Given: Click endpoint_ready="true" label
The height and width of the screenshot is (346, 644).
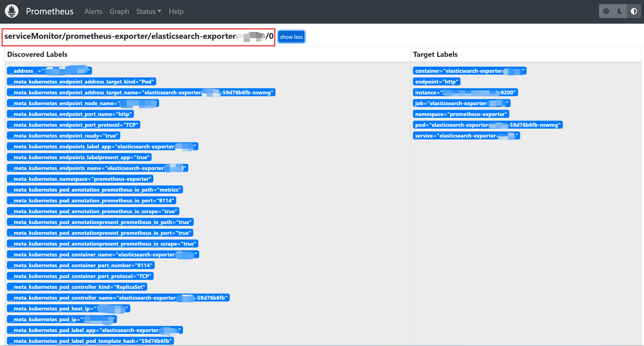Looking at the screenshot, I should point(63,136).
